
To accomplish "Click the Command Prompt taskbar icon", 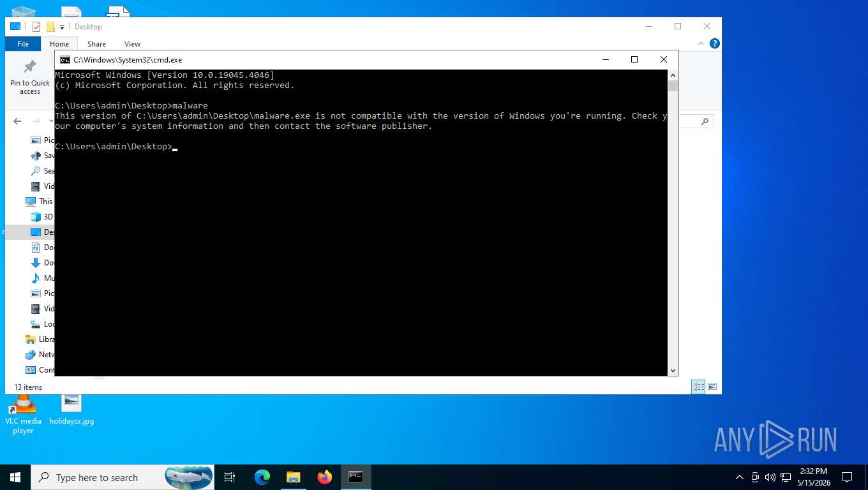I will point(355,477).
